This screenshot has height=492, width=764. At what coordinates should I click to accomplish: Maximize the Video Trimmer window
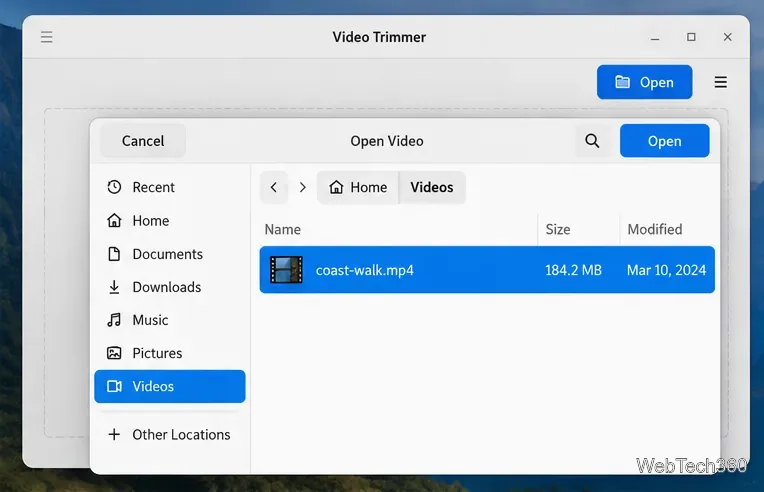click(x=691, y=37)
